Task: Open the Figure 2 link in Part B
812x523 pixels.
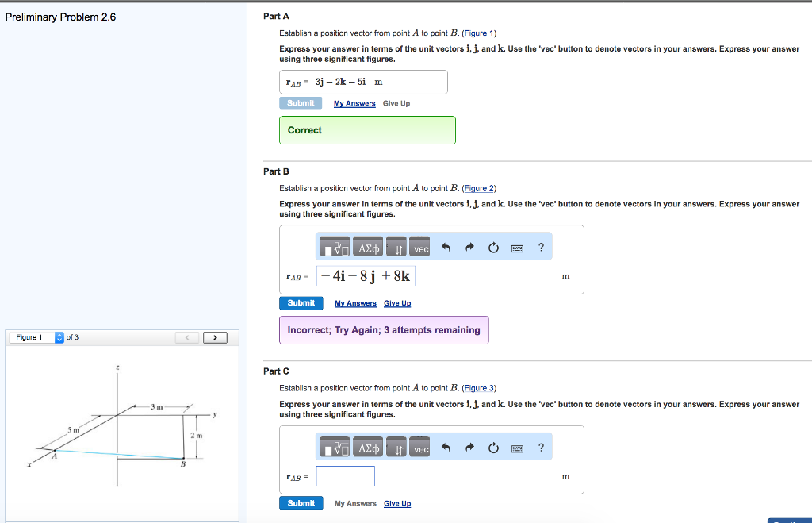Action: tap(479, 188)
